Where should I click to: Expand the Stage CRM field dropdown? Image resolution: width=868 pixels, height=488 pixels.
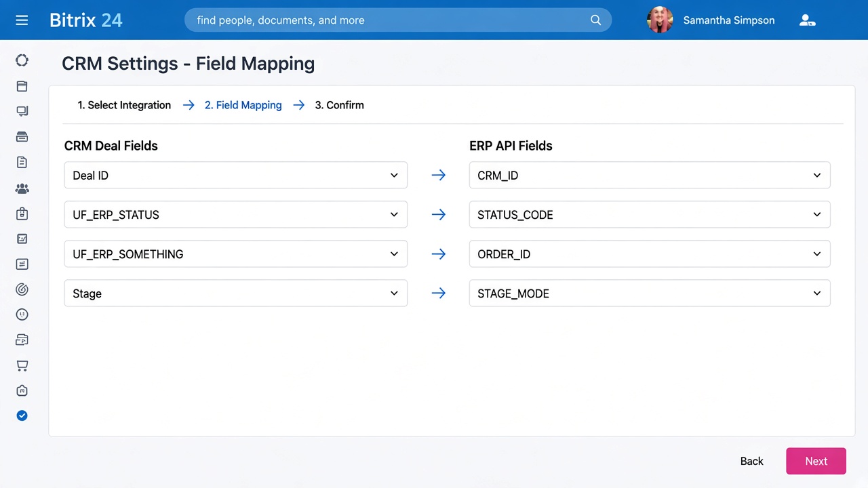coord(235,293)
